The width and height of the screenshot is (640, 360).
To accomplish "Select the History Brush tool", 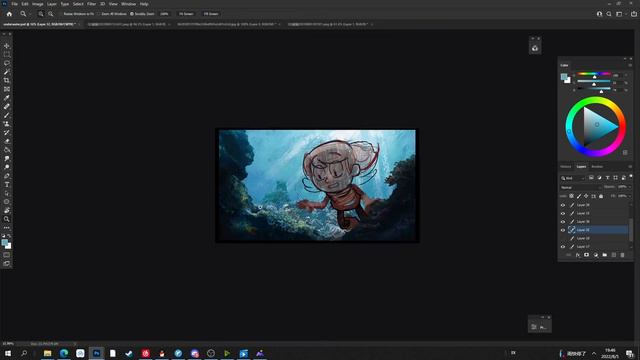I will click(7, 132).
